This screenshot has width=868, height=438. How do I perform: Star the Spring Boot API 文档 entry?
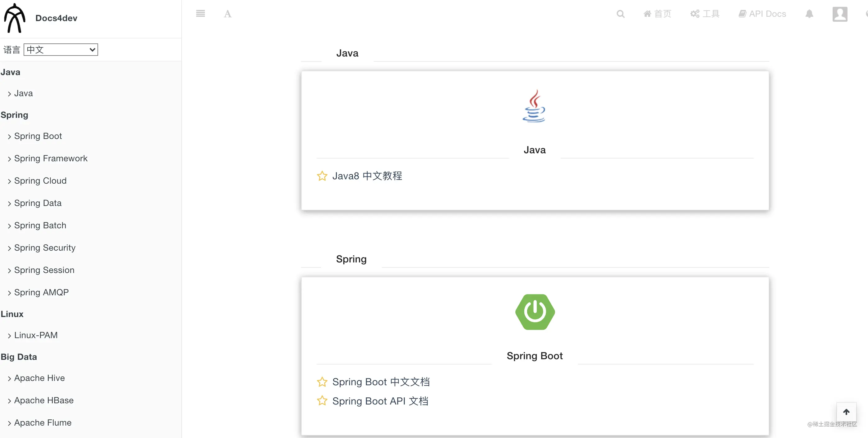[322, 401]
